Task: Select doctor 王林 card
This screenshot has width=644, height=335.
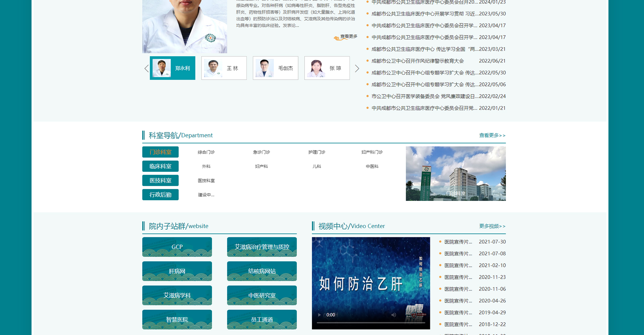Action: pyautogui.click(x=224, y=68)
